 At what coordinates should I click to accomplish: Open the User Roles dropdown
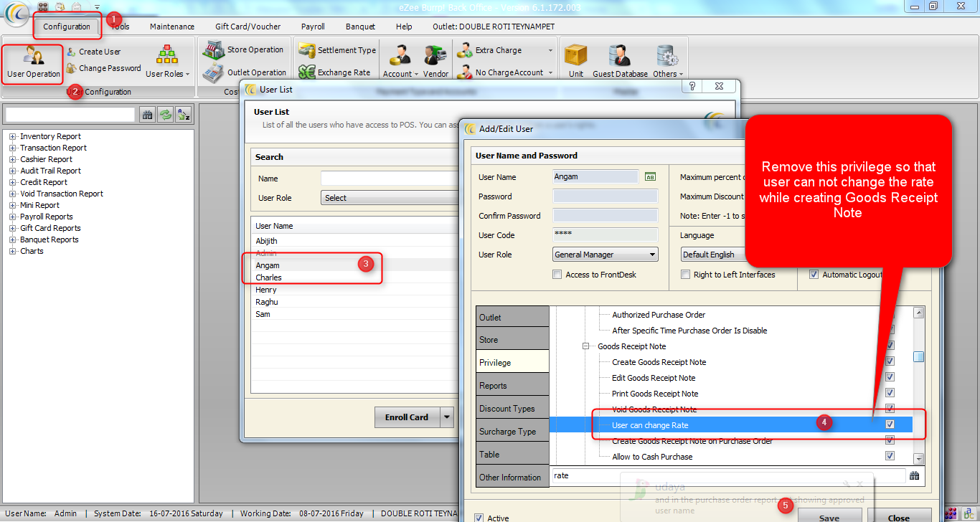click(x=167, y=63)
